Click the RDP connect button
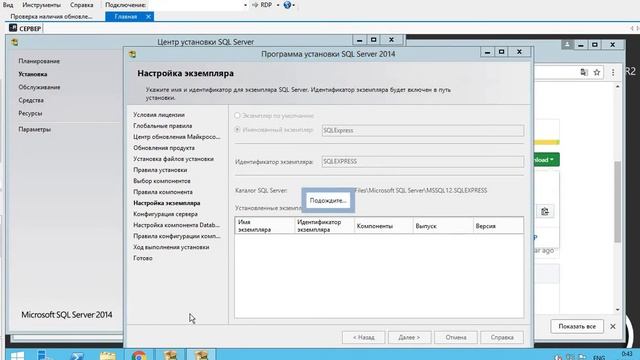The image size is (640, 360). click(262, 5)
